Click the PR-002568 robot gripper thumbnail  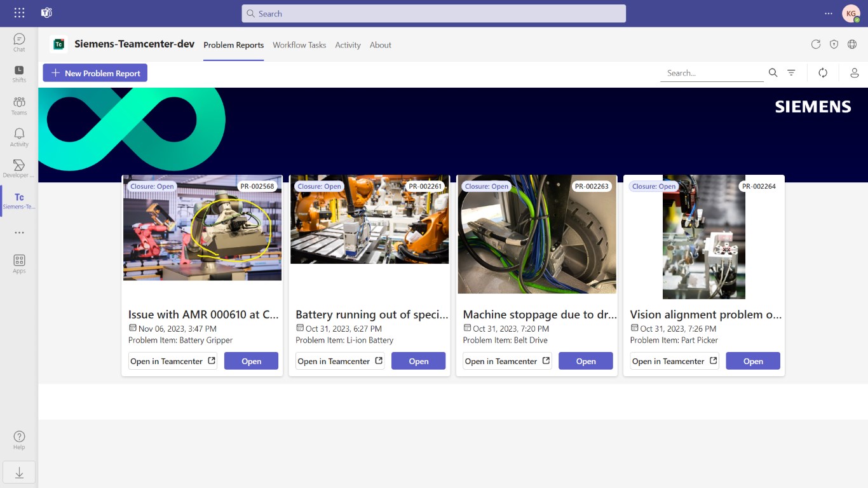(202, 227)
